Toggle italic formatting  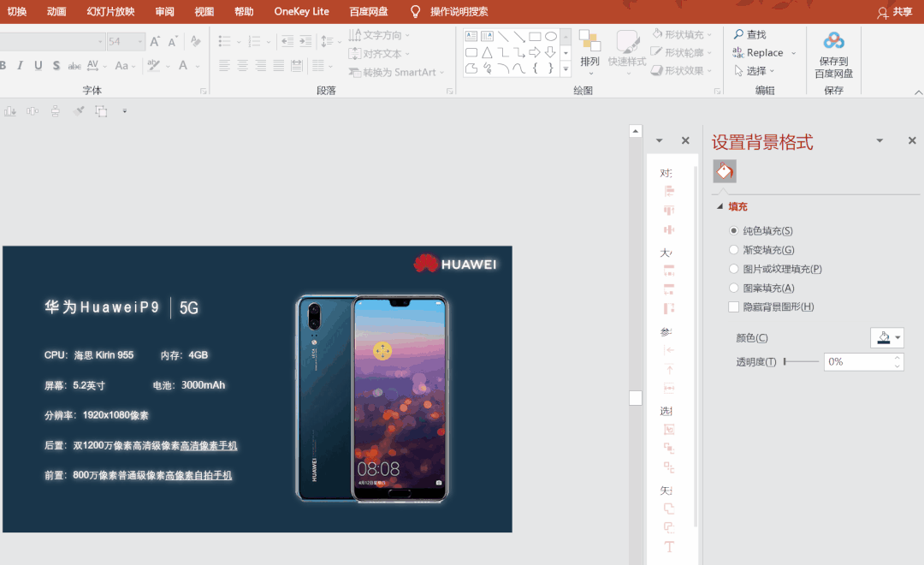[20, 65]
